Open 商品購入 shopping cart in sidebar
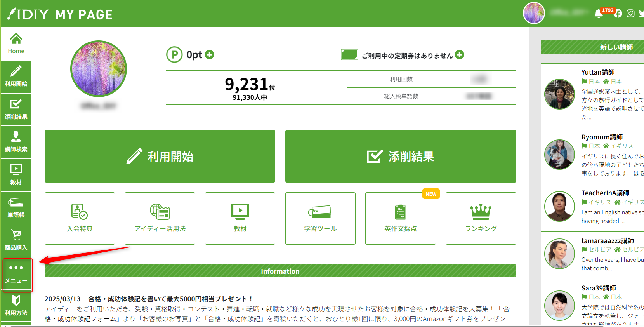Viewport: 644px width, 327px height. (x=16, y=240)
